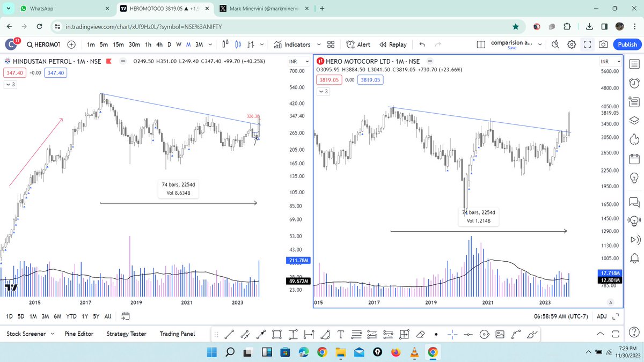644x362 pixels.
Task: Open VLC from the Windows taskbar
Action: point(413,352)
